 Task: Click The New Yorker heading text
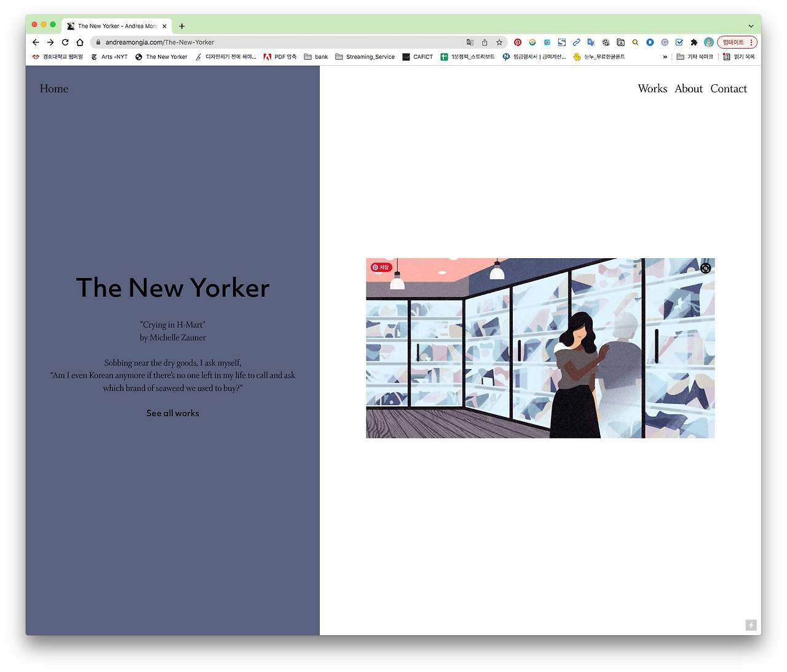173,288
